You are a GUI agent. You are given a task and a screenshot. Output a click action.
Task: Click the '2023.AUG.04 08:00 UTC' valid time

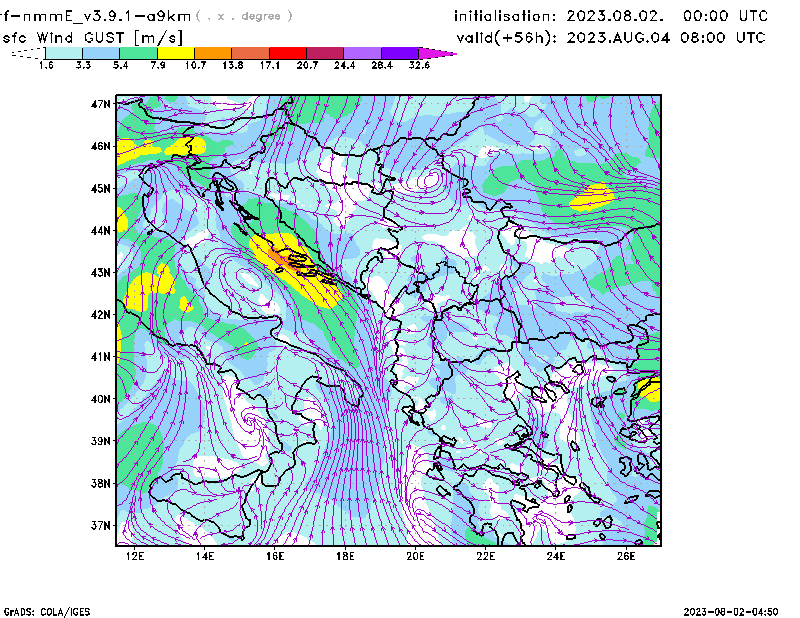click(666, 38)
